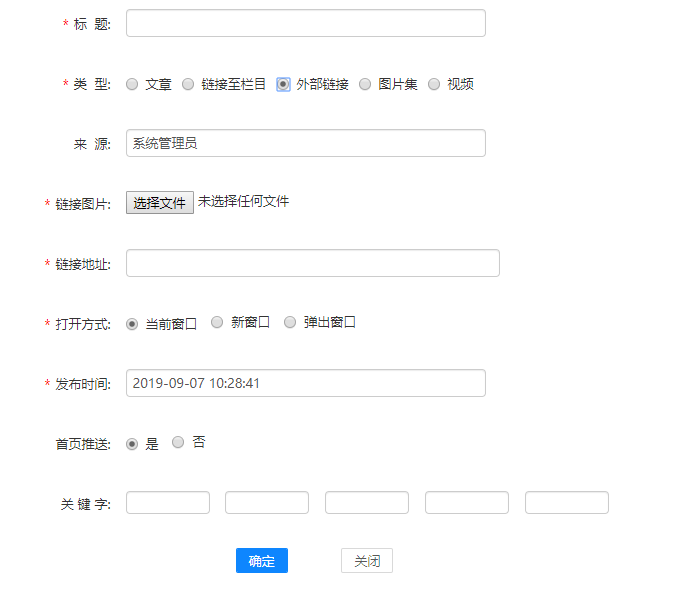Set 首页推送 to 是
Screen dimensions: 677x596
pos(132,444)
